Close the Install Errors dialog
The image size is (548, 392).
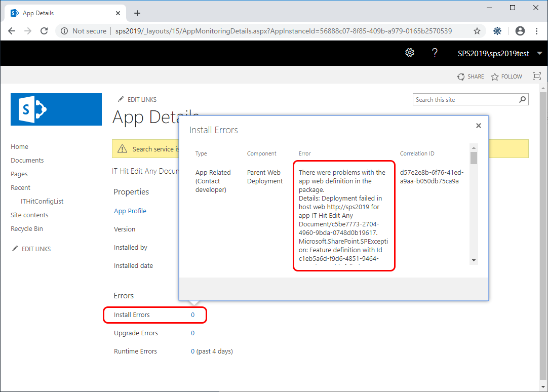coord(479,126)
